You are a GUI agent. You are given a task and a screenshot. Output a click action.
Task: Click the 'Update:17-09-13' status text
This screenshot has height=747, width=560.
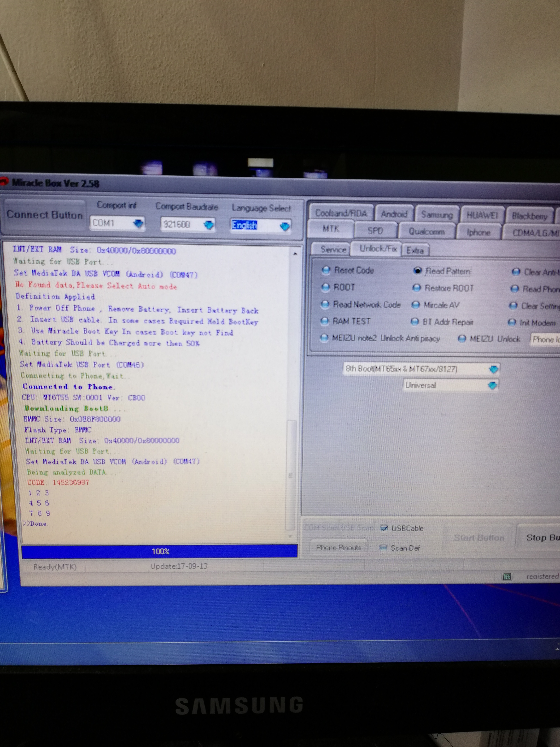pyautogui.click(x=179, y=566)
